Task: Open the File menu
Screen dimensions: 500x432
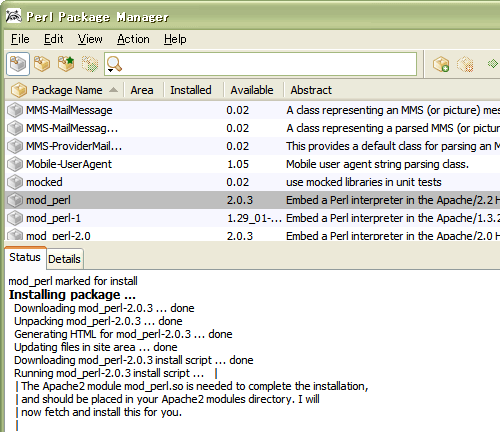Action: point(20,39)
